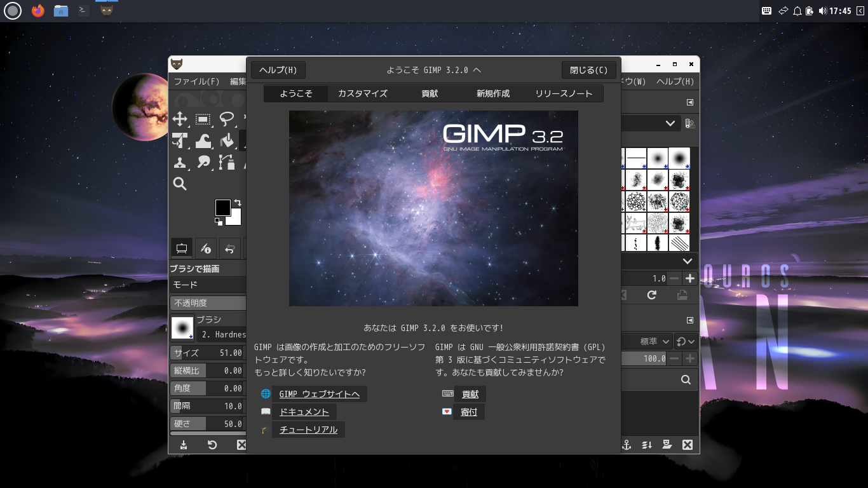The height and width of the screenshot is (488, 868).
Task: Click the layer mask icon beside delete
Action: point(667,445)
